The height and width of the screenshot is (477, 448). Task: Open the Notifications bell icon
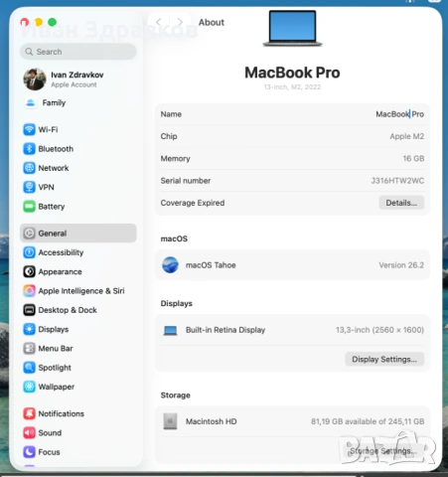pos(29,413)
